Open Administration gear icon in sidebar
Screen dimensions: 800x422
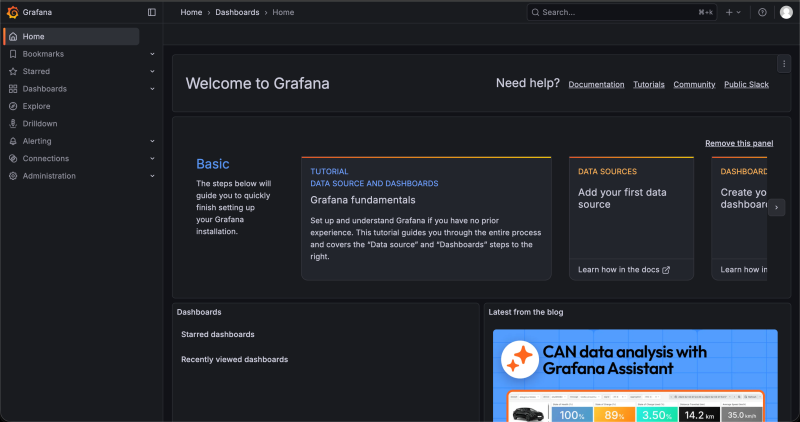pos(13,176)
